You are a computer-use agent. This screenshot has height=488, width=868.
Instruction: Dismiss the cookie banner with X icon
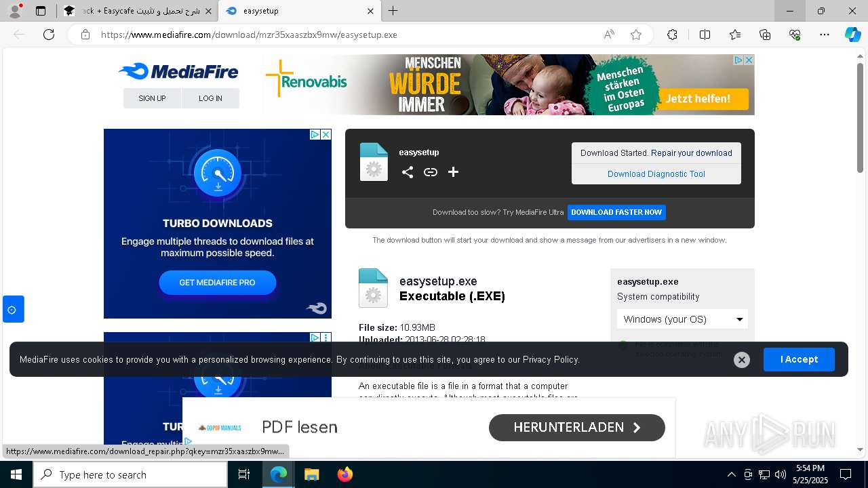(742, 360)
